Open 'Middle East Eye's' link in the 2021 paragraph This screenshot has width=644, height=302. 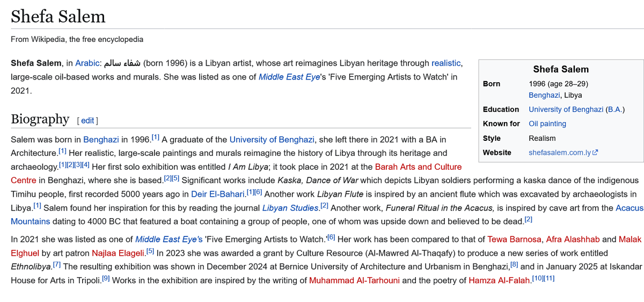click(169, 239)
